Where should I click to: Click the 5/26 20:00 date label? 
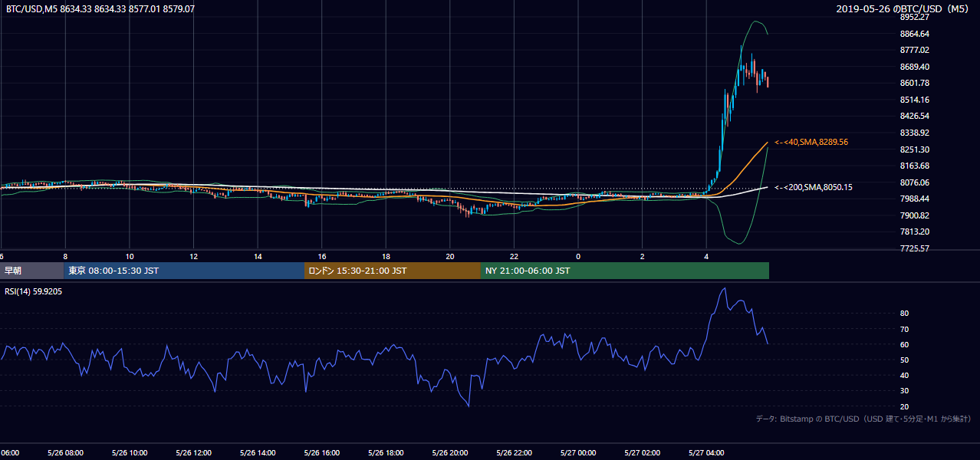[x=449, y=453]
